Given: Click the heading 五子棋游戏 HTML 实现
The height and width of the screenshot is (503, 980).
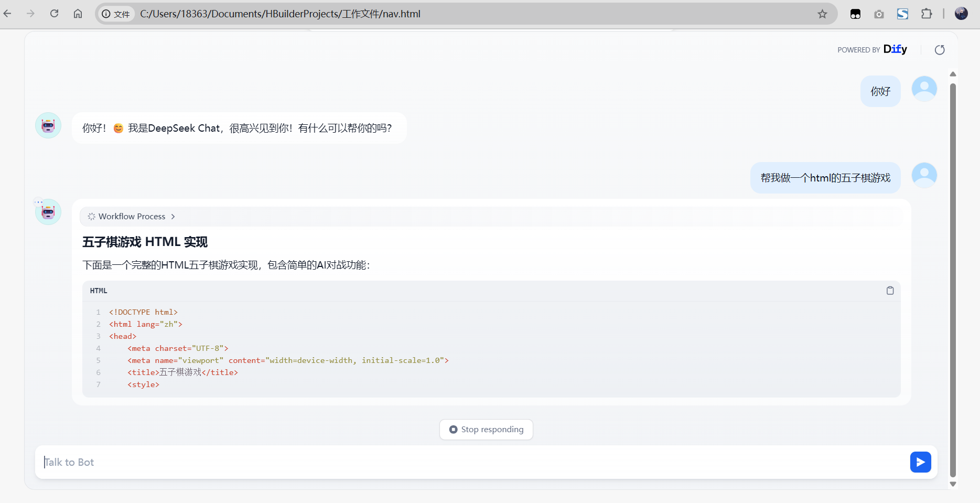Looking at the screenshot, I should click(x=145, y=242).
